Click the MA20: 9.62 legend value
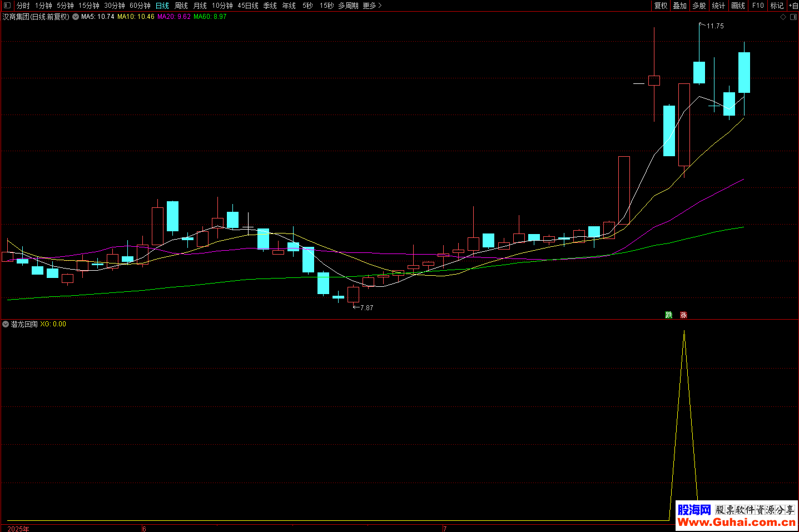 pos(174,17)
